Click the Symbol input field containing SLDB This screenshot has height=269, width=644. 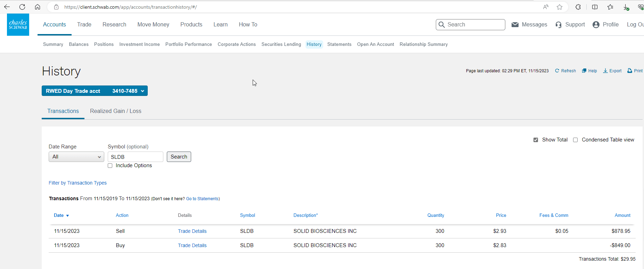coord(135,157)
